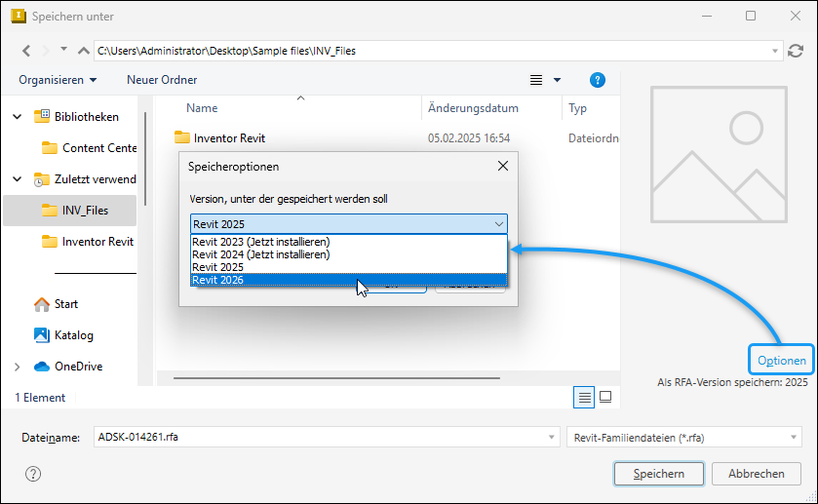Sort by Änderungsdatum column header

(473, 108)
